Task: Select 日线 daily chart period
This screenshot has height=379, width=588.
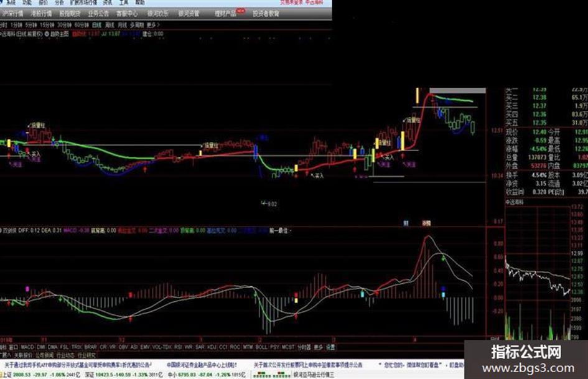Action: (96, 25)
